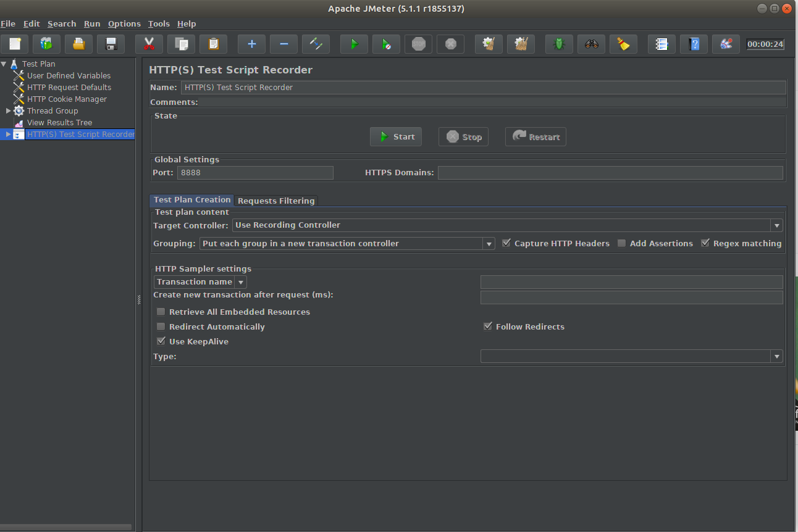The image size is (798, 532).
Task: Click the recorder Restart button
Action: click(x=535, y=136)
